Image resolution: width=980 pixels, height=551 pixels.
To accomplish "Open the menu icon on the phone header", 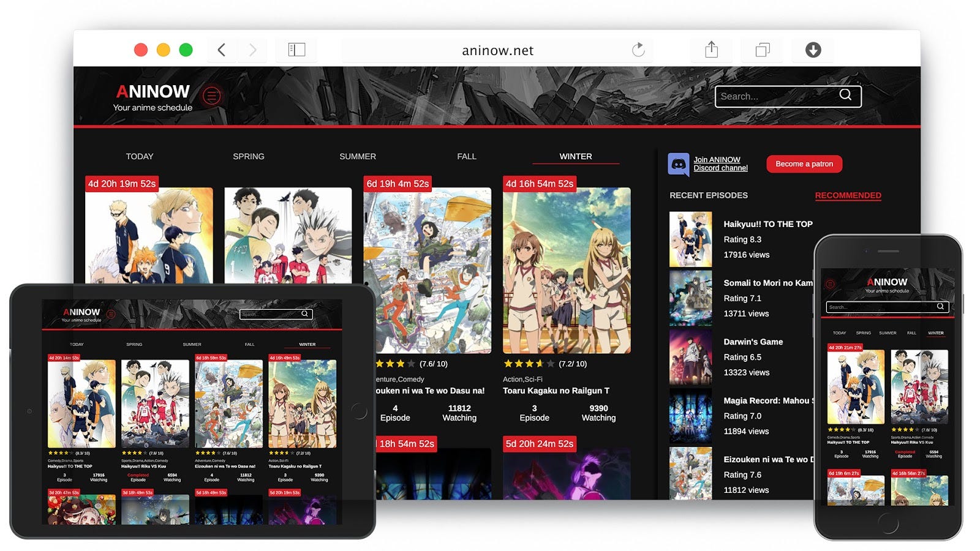I will [831, 284].
